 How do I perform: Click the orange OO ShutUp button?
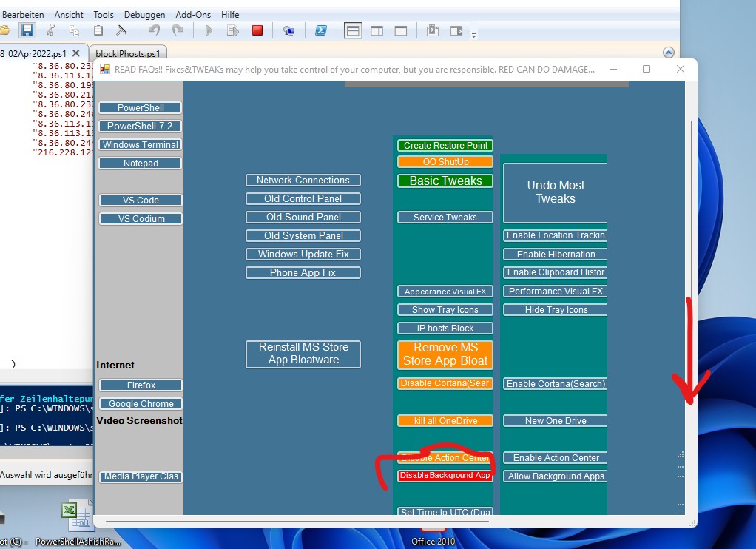445,161
